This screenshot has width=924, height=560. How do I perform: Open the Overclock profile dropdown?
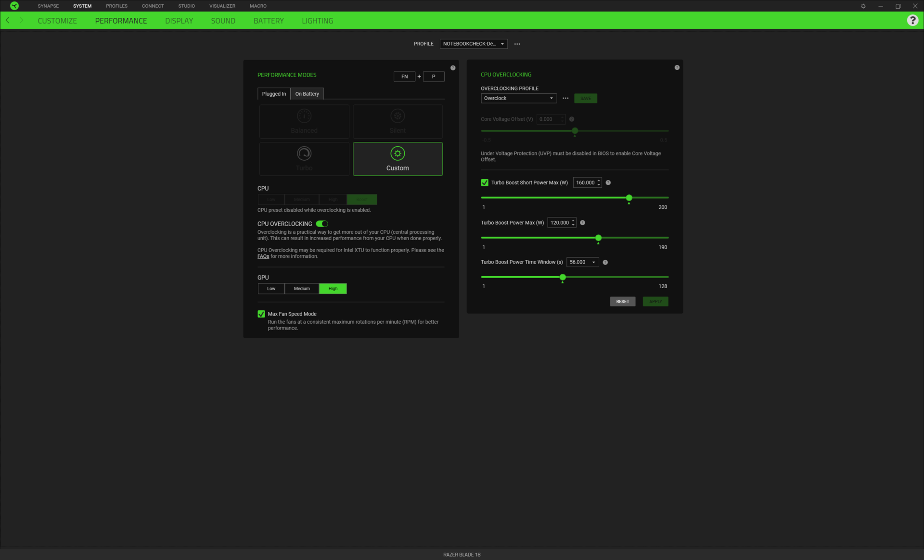click(518, 98)
